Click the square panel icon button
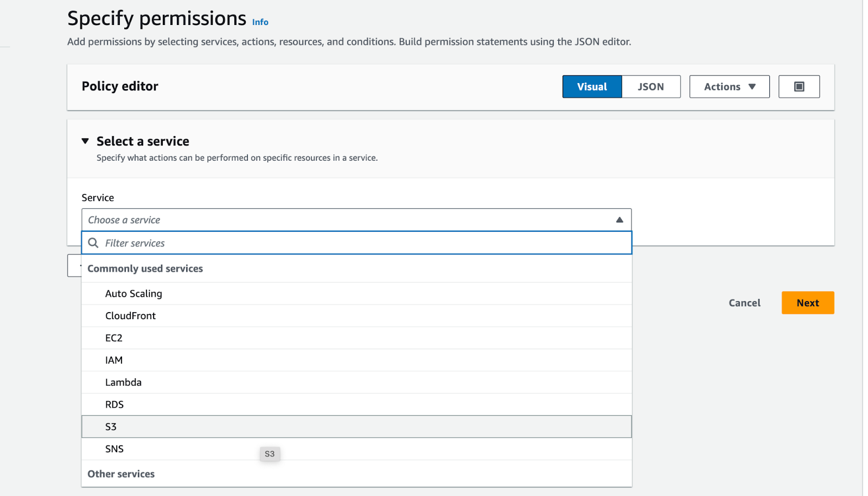This screenshot has height=496, width=868. (799, 87)
